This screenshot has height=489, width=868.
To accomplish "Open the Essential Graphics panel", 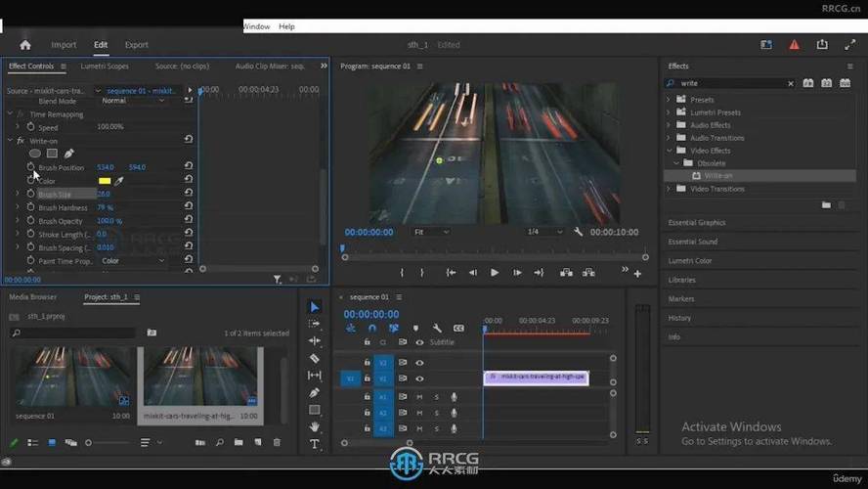I will pos(696,223).
